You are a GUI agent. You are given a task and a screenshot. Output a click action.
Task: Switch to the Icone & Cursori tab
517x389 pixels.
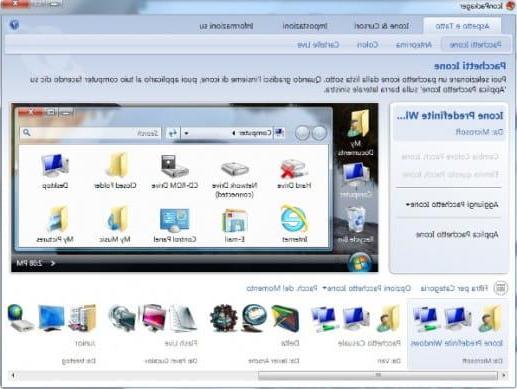[x=381, y=26]
